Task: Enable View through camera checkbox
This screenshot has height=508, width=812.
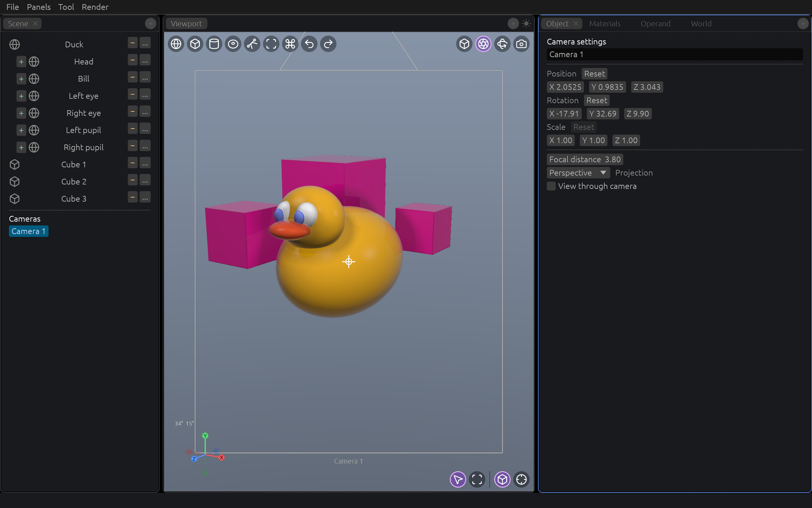Action: tap(551, 186)
